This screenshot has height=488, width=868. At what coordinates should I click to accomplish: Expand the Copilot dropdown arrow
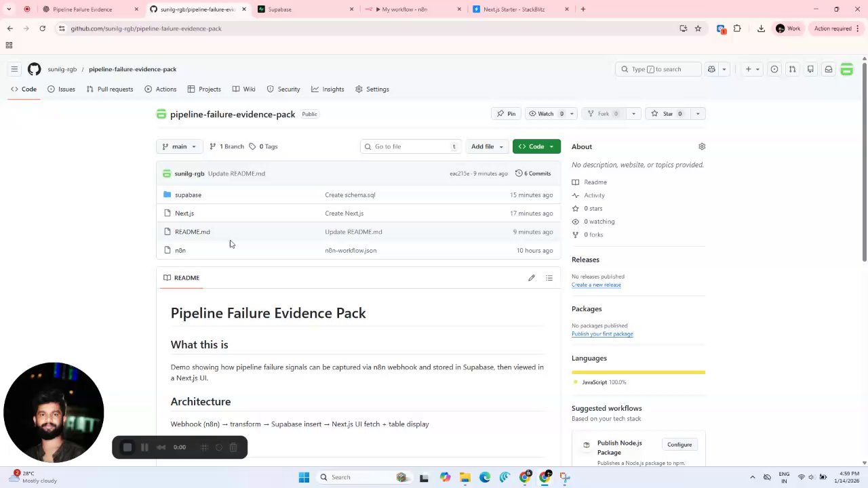724,69
